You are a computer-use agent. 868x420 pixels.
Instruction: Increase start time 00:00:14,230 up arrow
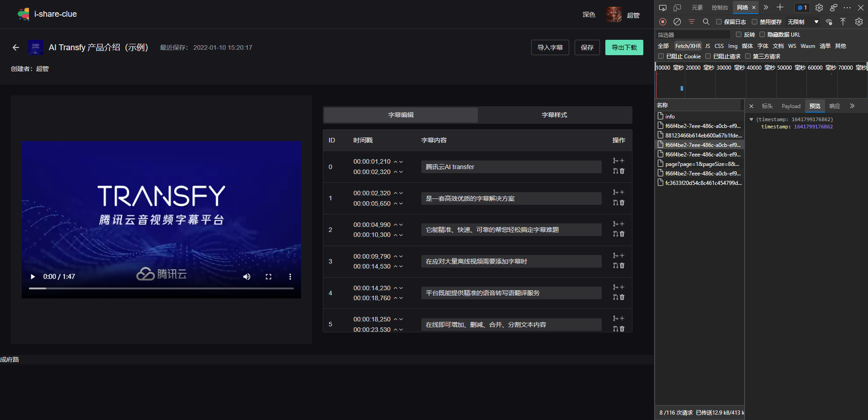[x=396, y=288]
